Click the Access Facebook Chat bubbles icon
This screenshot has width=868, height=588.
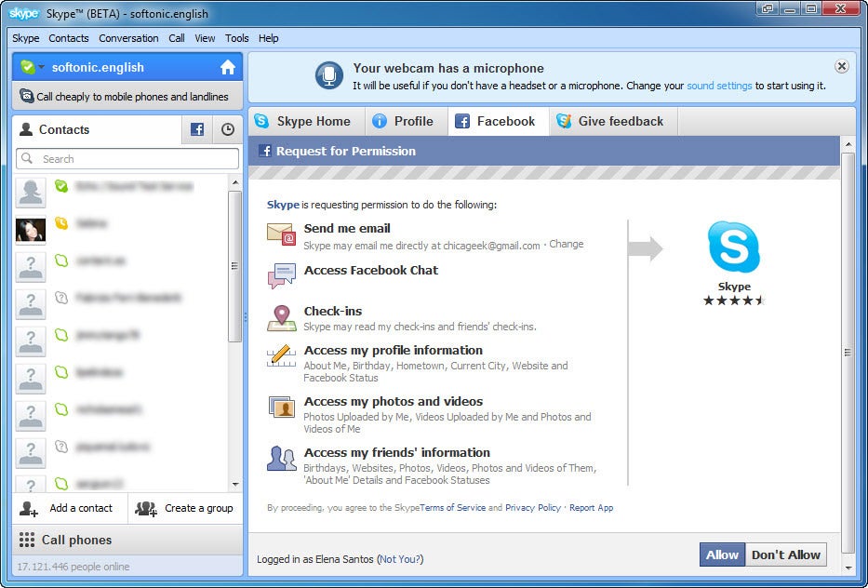pos(282,275)
